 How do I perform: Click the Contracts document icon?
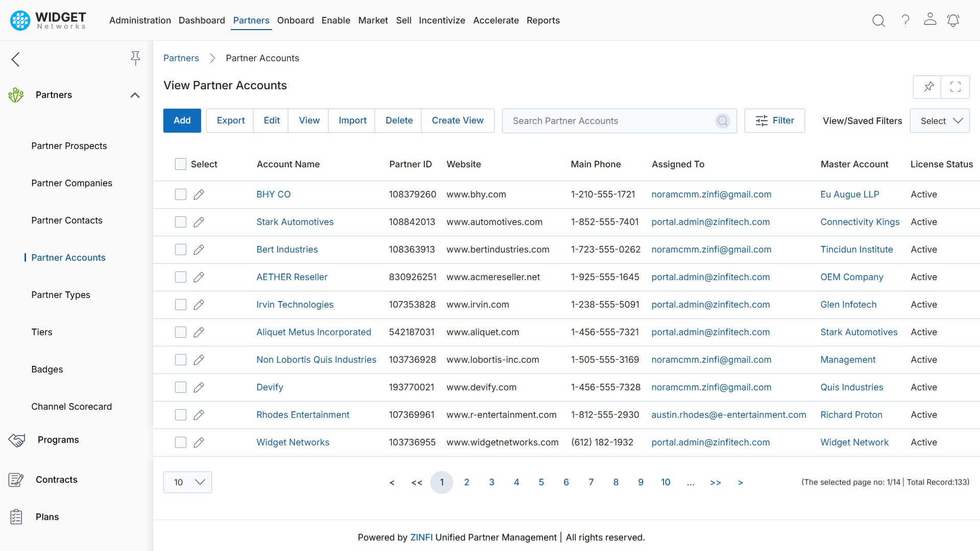point(16,480)
